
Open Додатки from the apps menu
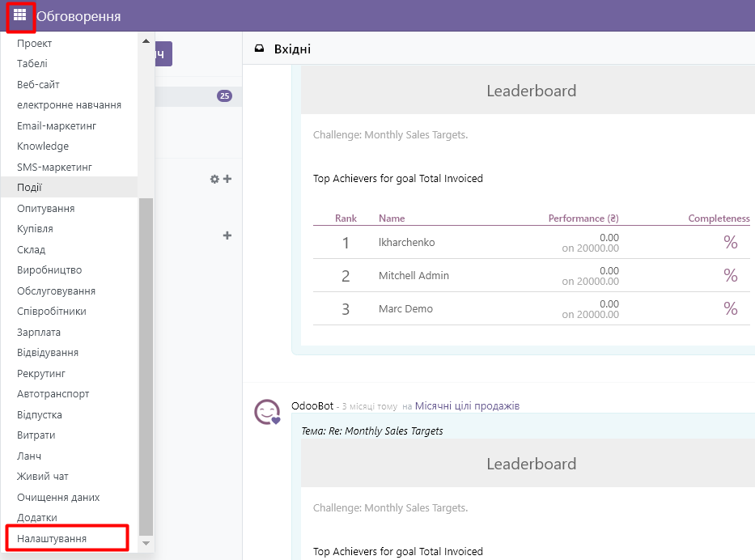pos(37,518)
